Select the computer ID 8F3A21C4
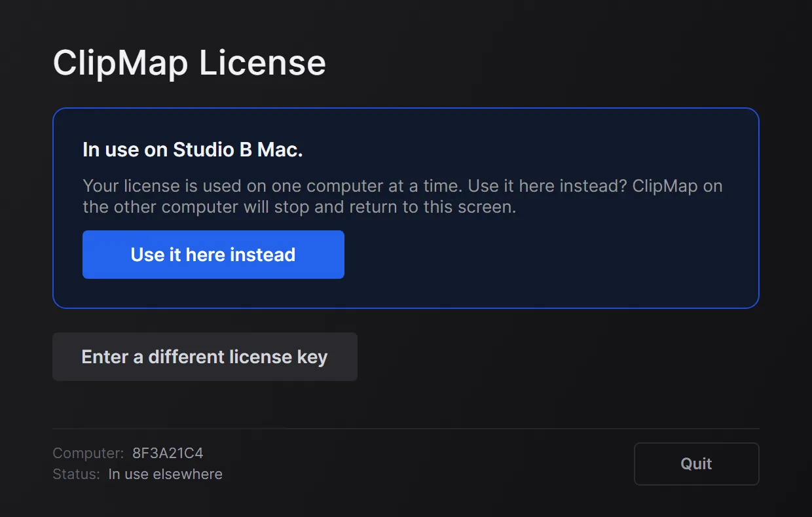 click(x=168, y=453)
